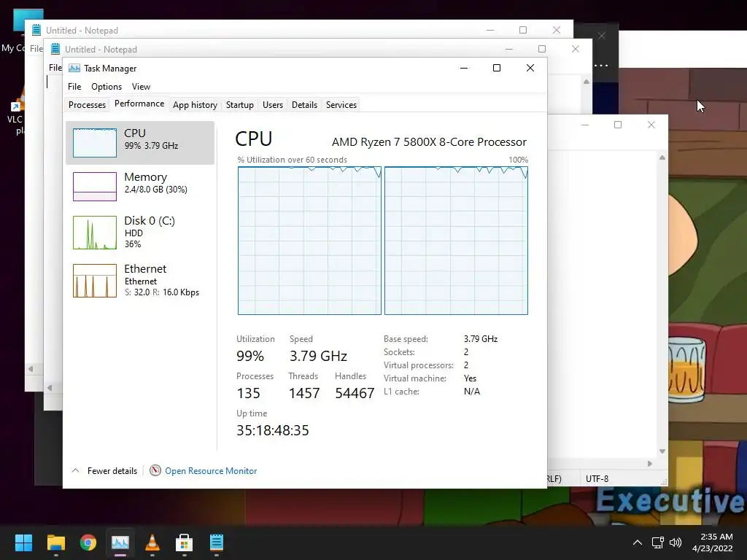Switch to the Services tab
This screenshot has height=560, width=747.
[x=341, y=105]
